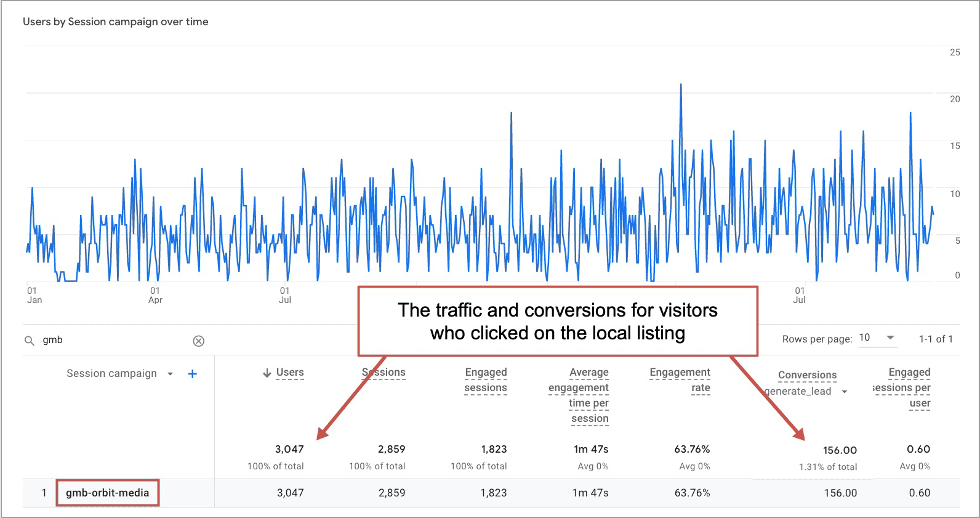Add a dimension with the blue plus icon
The width and height of the screenshot is (980, 518).
coord(192,374)
